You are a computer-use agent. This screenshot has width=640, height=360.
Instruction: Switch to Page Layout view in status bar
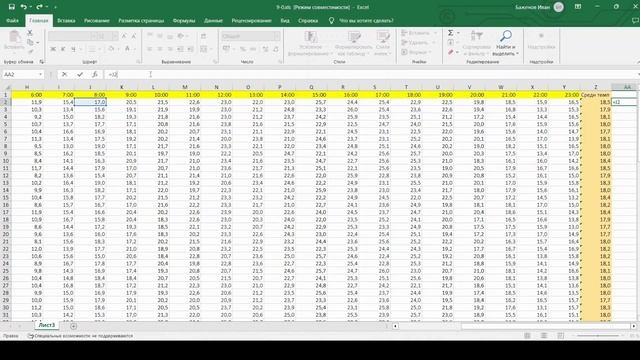tap(544, 336)
